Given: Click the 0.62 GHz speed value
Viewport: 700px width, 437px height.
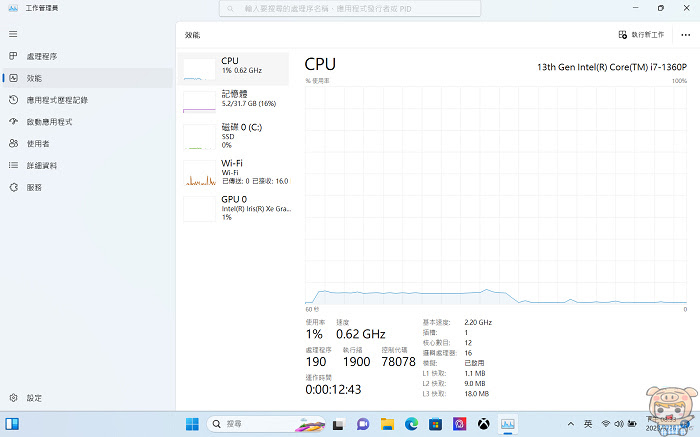Looking at the screenshot, I should point(361,334).
